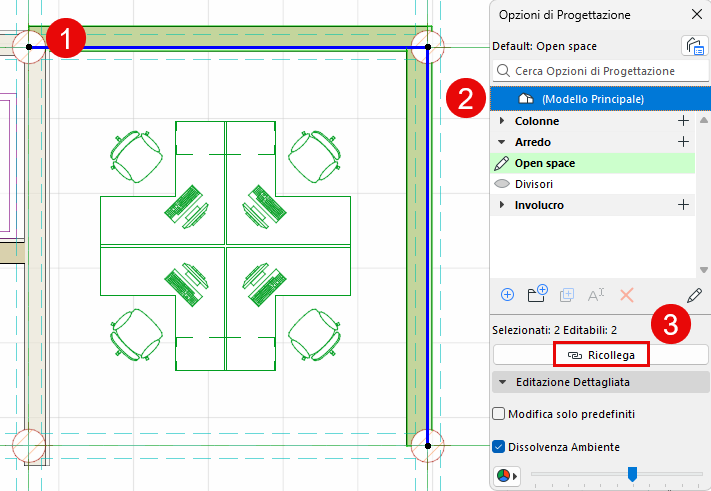Click the dissolvenza slider handle

(x=632, y=474)
